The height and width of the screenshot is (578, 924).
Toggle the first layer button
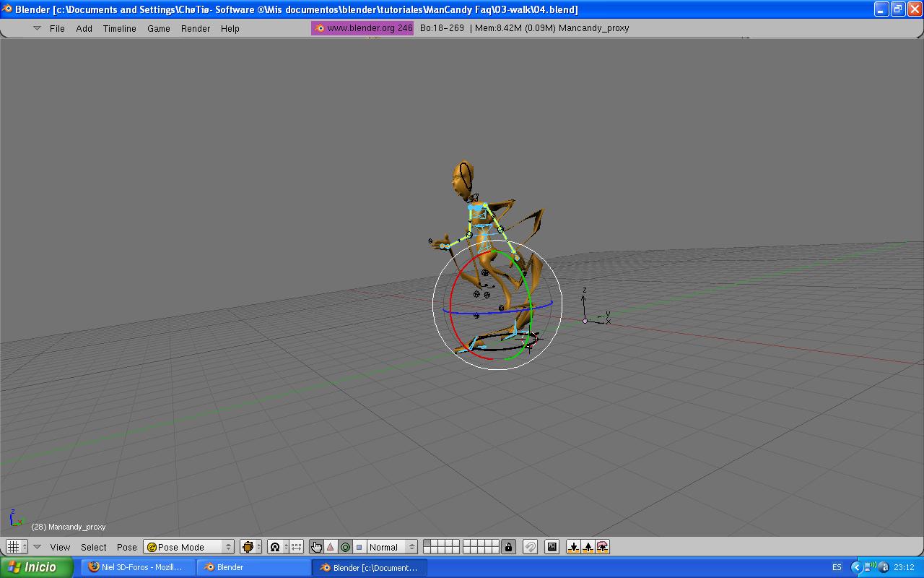pos(427,543)
